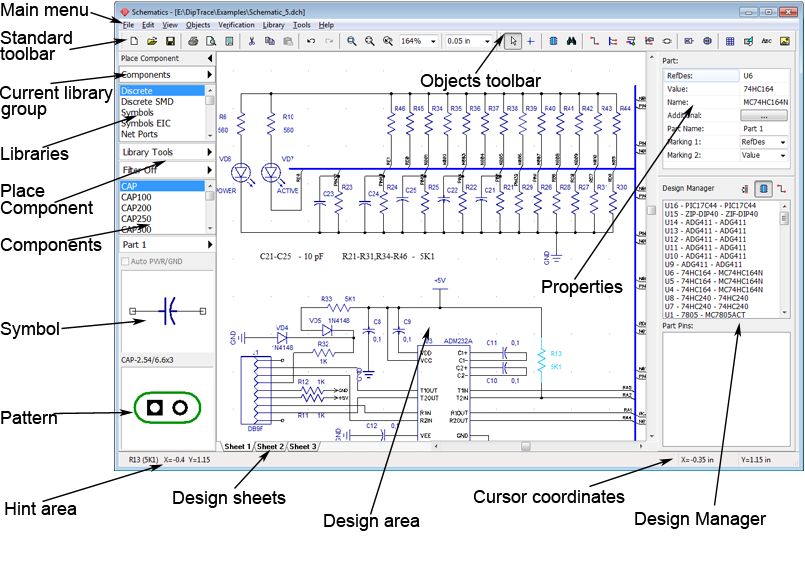Select the Place Bus tool
Viewport: 805px width, 561px height.
pyautogui.click(x=612, y=41)
